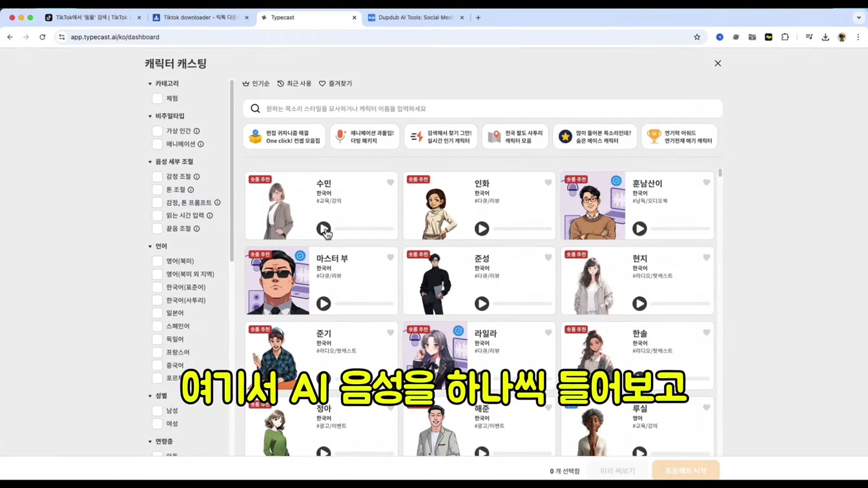Viewport: 868px width, 488px height.
Task: Check the 일본어 language box
Action: 157,313
